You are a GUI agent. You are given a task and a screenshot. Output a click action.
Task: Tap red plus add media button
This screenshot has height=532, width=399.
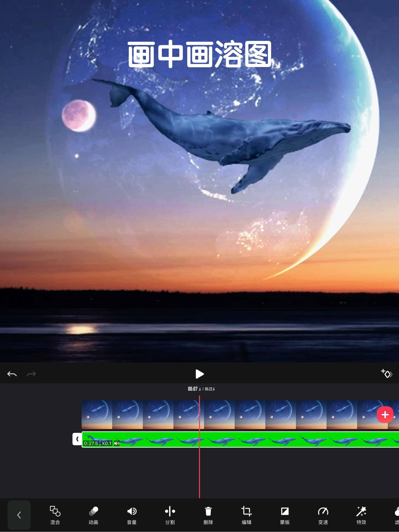pyautogui.click(x=385, y=414)
